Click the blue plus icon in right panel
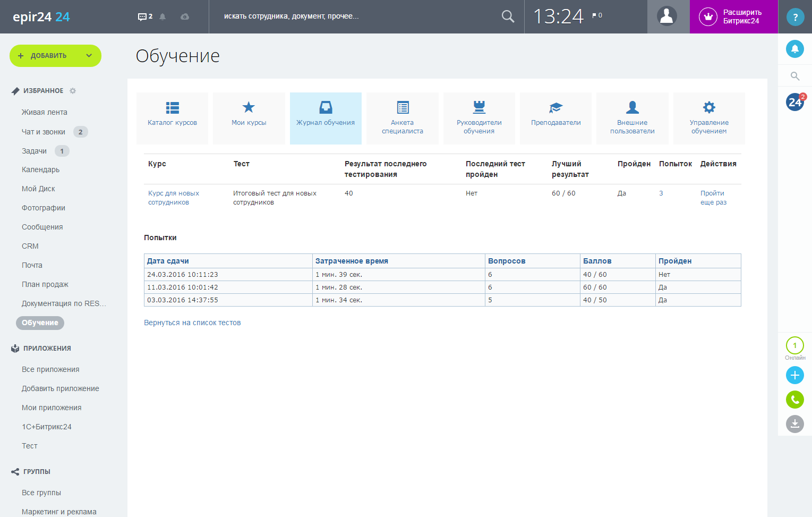The width and height of the screenshot is (812, 517). (x=795, y=375)
